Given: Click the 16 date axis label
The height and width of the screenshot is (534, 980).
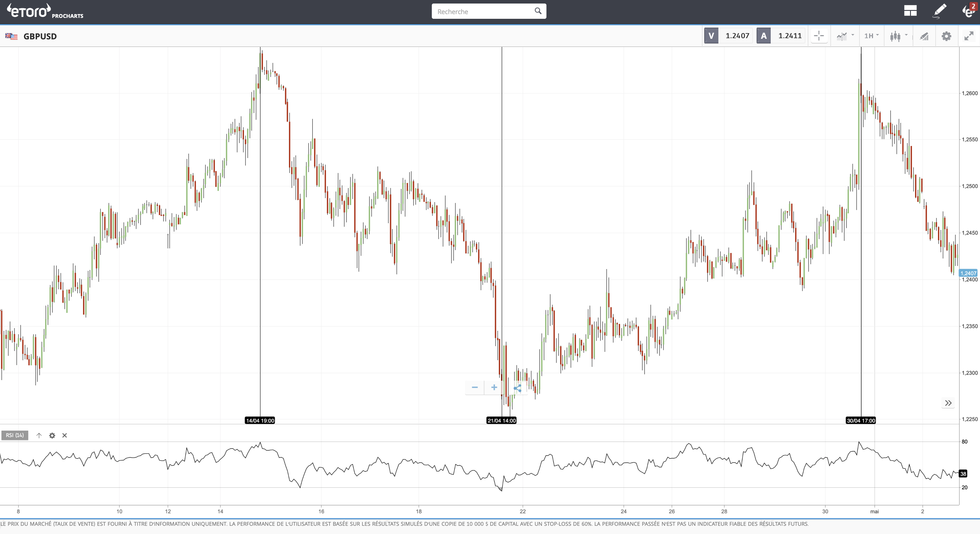Looking at the screenshot, I should tap(321, 511).
